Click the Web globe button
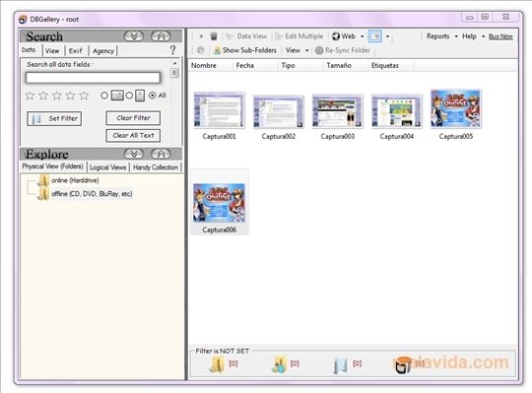The width and height of the screenshot is (532, 393). [x=344, y=35]
